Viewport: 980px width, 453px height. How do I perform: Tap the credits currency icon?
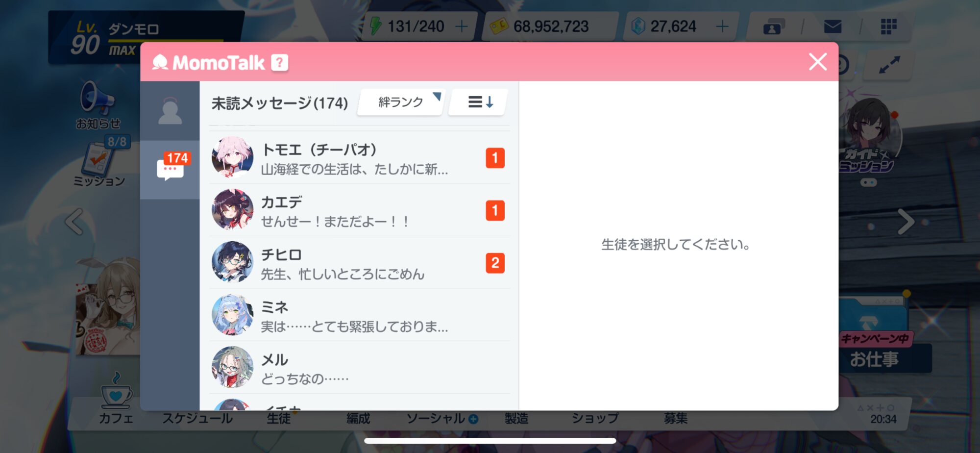click(499, 26)
